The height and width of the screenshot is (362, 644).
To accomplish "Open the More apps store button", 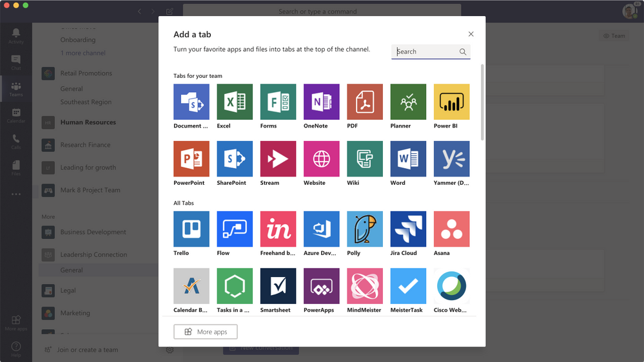I will point(206,332).
